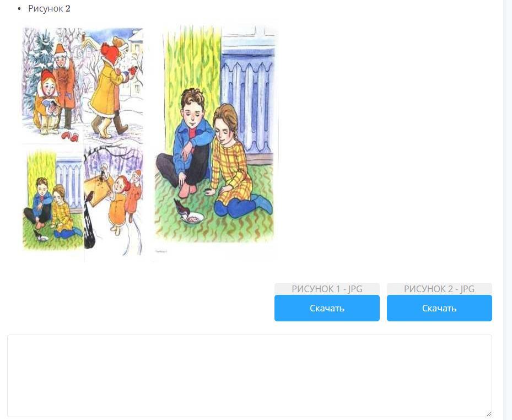Click the resize grip of the answer text area
Viewport: 512px width, 420px height.
pyautogui.click(x=488, y=413)
